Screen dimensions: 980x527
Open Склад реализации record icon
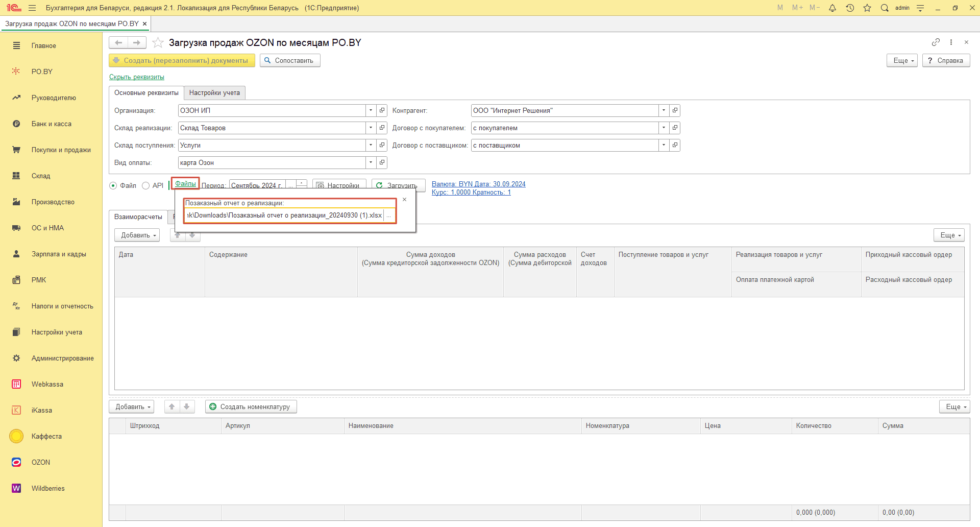coord(382,128)
